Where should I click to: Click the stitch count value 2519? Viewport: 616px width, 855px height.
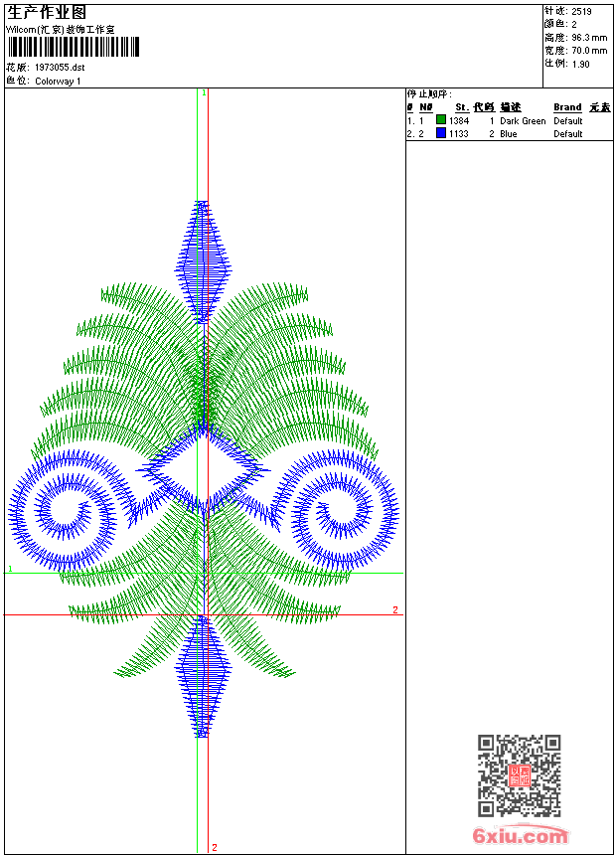tap(582, 11)
